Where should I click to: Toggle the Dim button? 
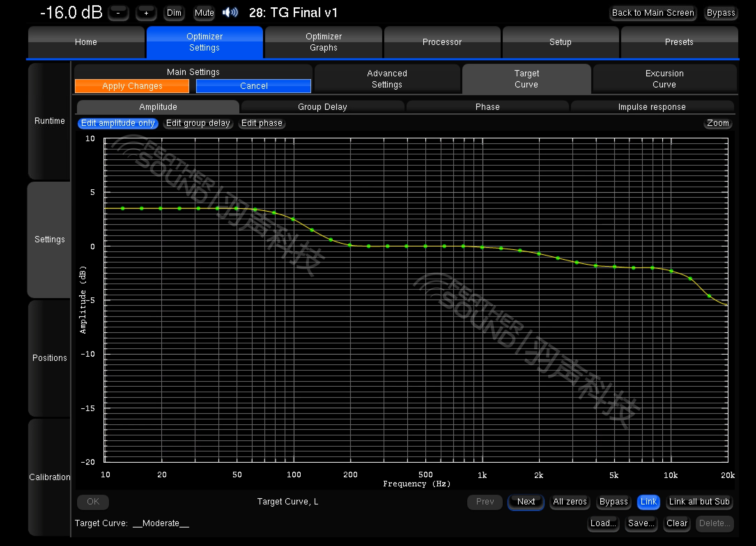tap(174, 13)
